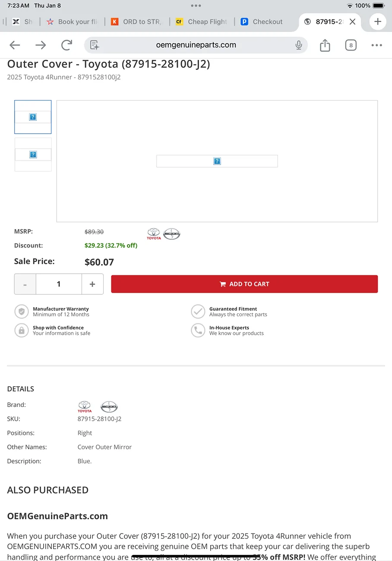Open a new tab with plus button
392x561 pixels.
point(378,22)
